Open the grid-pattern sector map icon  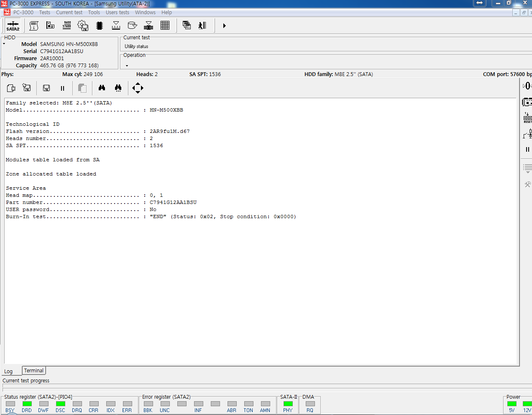[x=165, y=25]
